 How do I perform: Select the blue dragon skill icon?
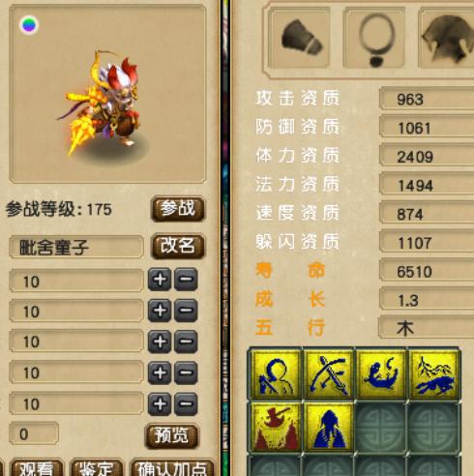click(381, 374)
